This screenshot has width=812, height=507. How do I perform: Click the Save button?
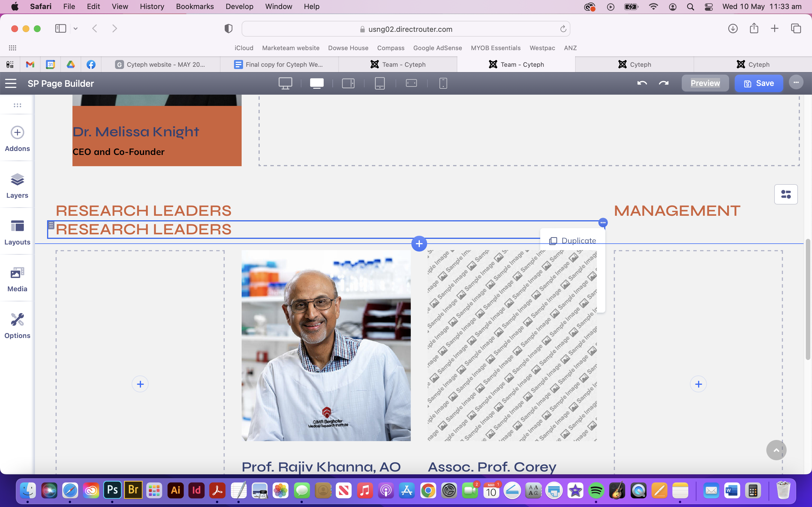[x=759, y=83]
